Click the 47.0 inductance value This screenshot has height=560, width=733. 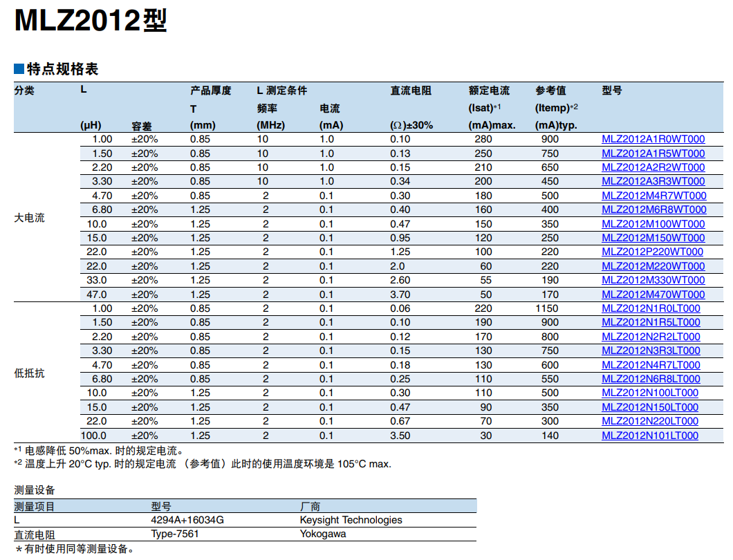(97, 295)
